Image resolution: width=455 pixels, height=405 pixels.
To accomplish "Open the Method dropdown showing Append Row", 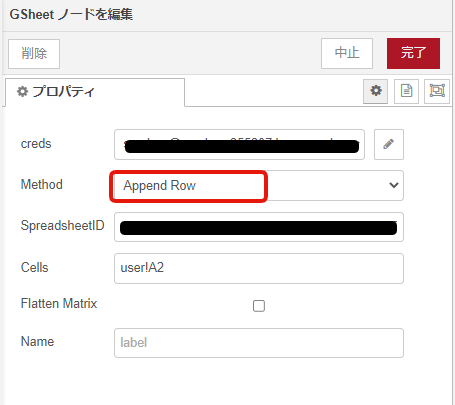I will [259, 185].
